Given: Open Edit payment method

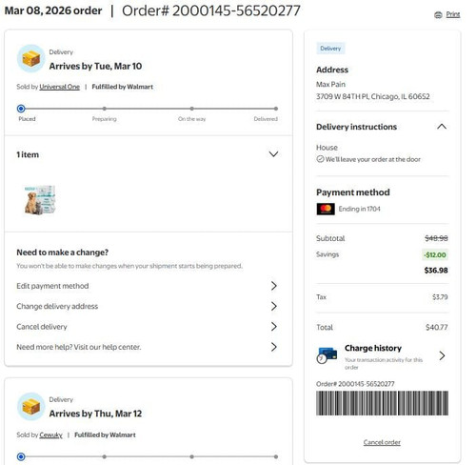Looking at the screenshot, I should [147, 286].
